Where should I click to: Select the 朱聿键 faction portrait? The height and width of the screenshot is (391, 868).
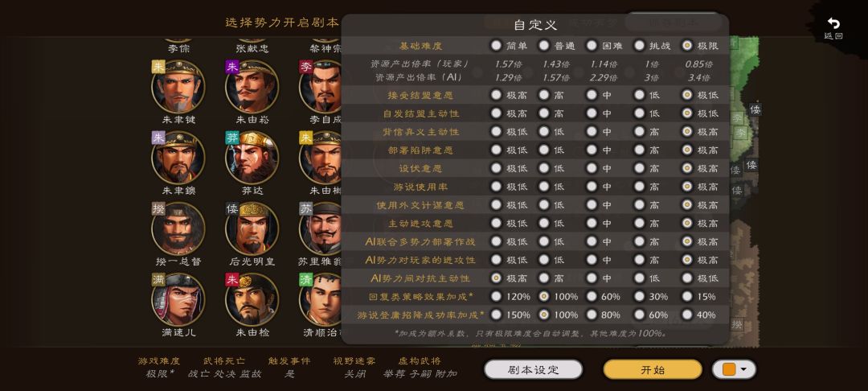pos(178,87)
